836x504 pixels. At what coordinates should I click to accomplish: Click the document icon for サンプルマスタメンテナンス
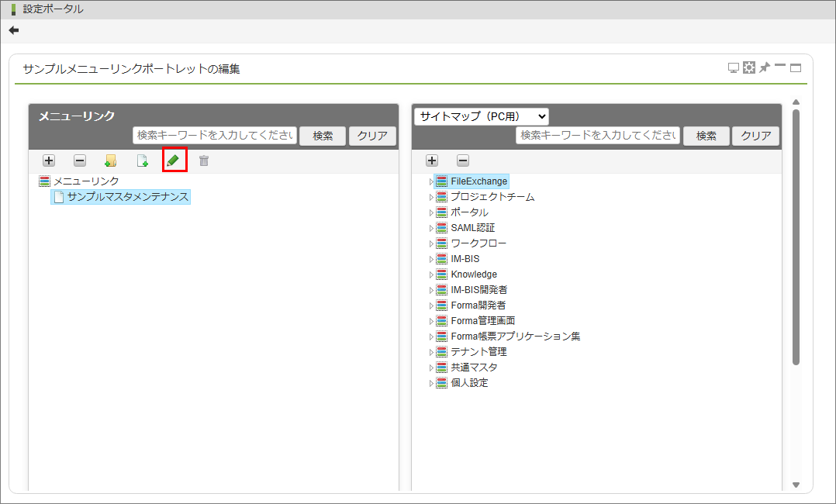pyautogui.click(x=59, y=197)
